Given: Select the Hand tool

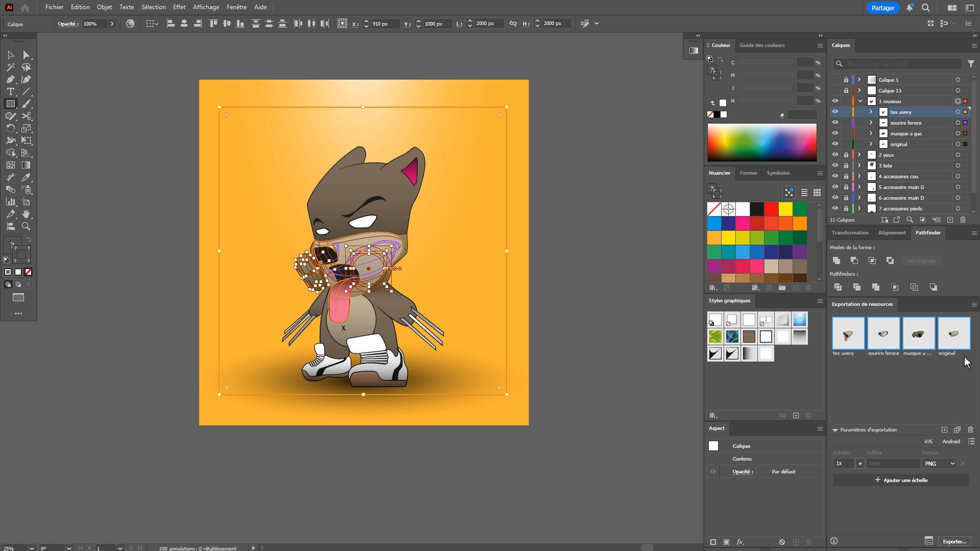Looking at the screenshot, I should coord(27,214).
